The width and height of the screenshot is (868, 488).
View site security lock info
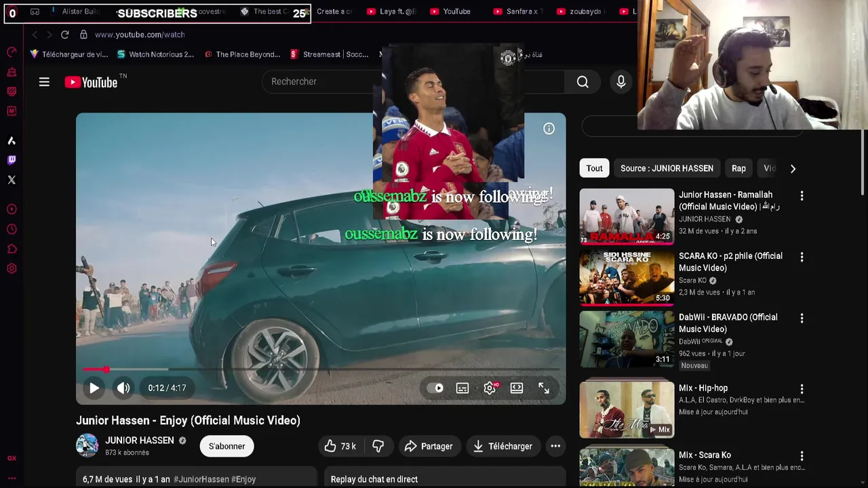tap(83, 35)
